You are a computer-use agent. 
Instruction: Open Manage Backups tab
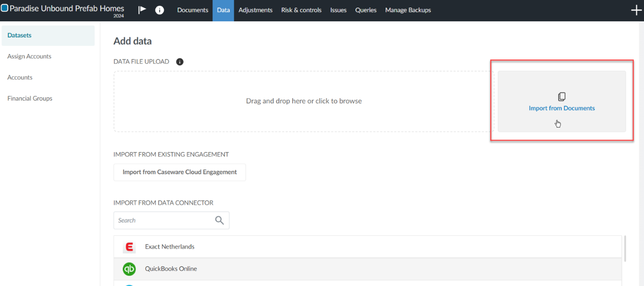pos(408,10)
